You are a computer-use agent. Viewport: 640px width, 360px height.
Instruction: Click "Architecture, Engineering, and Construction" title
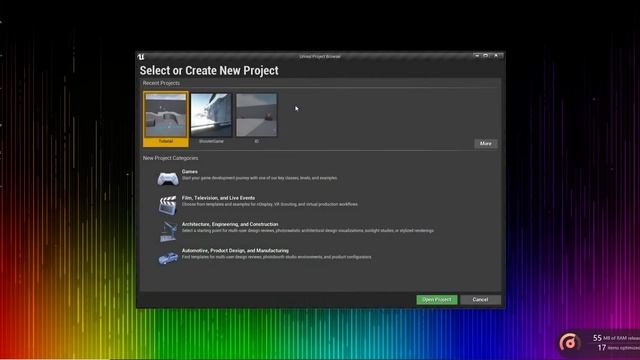pyautogui.click(x=230, y=224)
